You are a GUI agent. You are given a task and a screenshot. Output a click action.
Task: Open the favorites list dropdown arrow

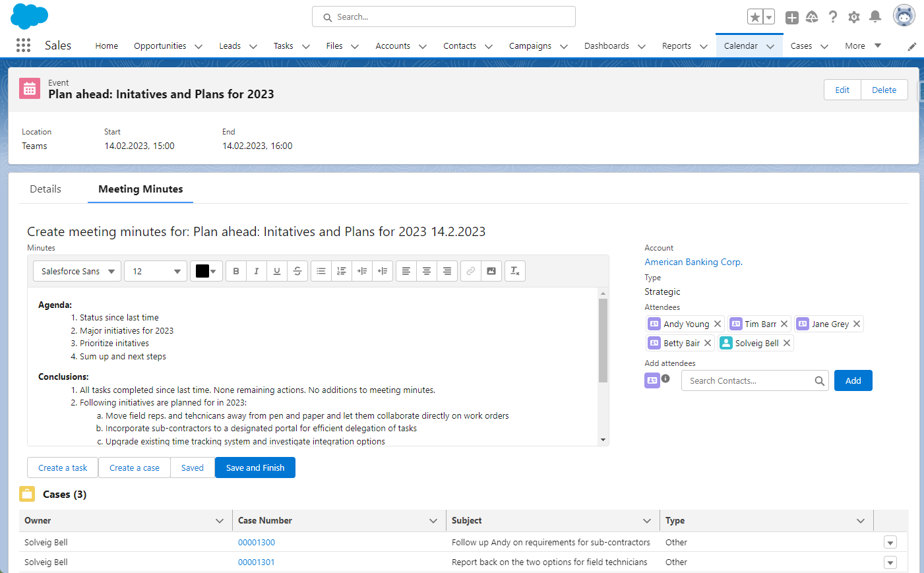click(769, 17)
